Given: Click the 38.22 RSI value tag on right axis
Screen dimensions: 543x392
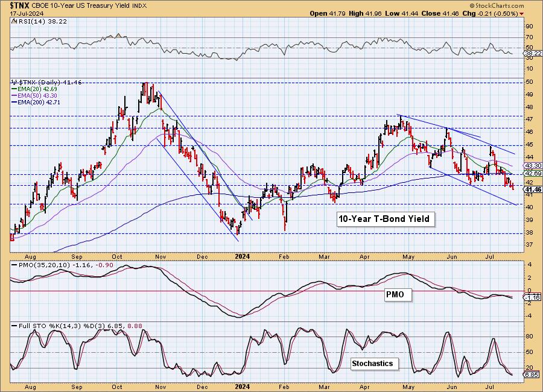Looking at the screenshot, I should click(x=533, y=53).
